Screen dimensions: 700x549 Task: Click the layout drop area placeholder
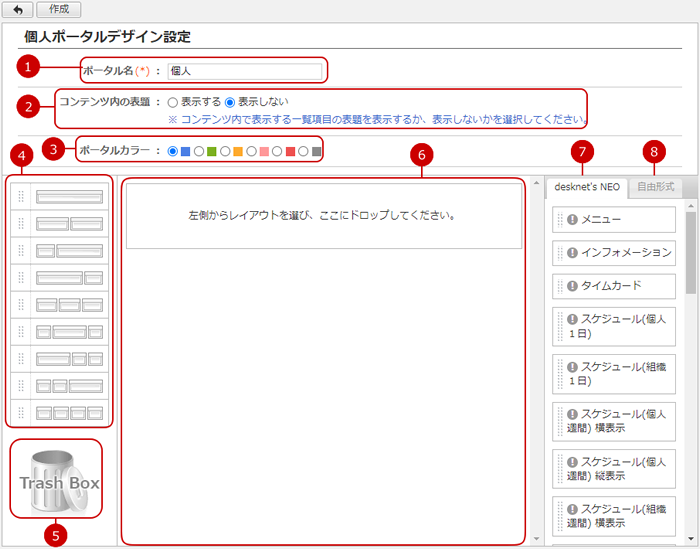324,216
